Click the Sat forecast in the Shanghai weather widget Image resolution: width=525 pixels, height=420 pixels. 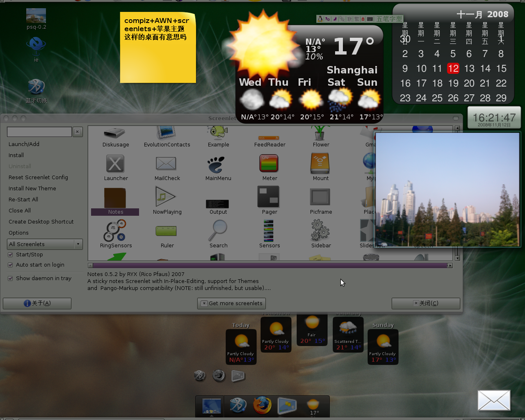[340, 99]
